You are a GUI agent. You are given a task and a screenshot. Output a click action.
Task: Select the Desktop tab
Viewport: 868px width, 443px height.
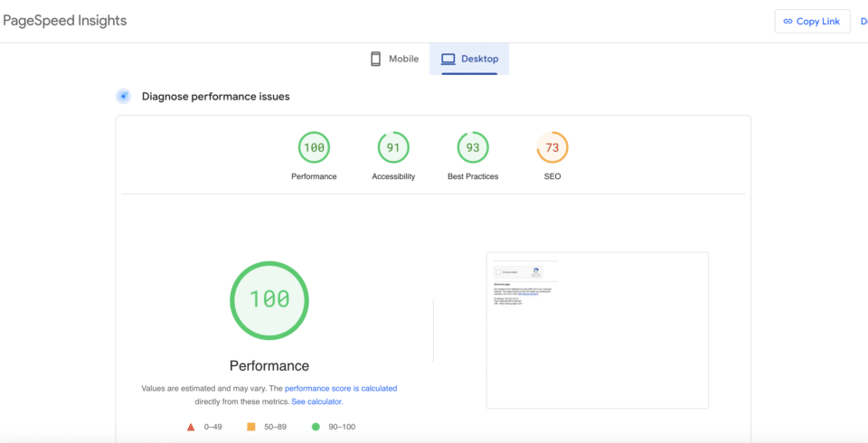(469, 59)
